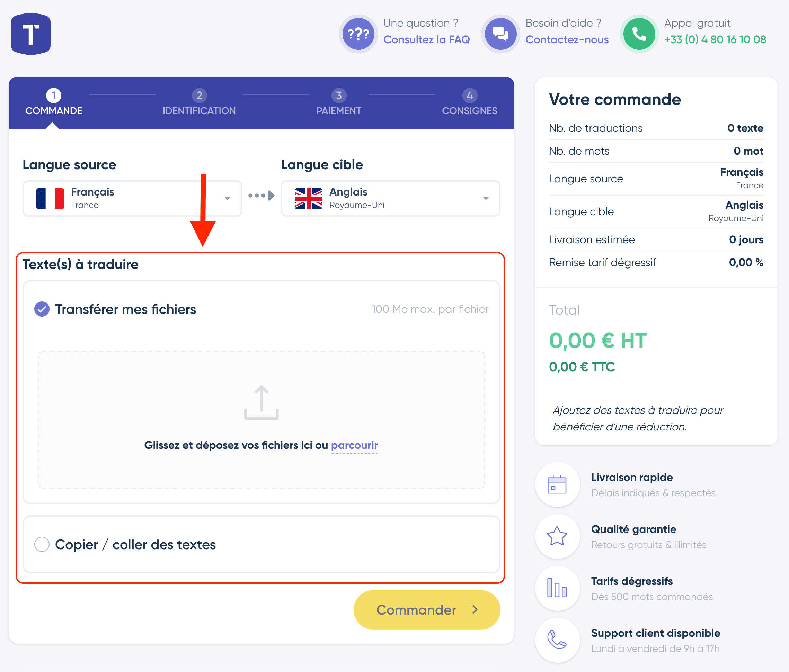Click the yellow Commander button

[427, 610]
